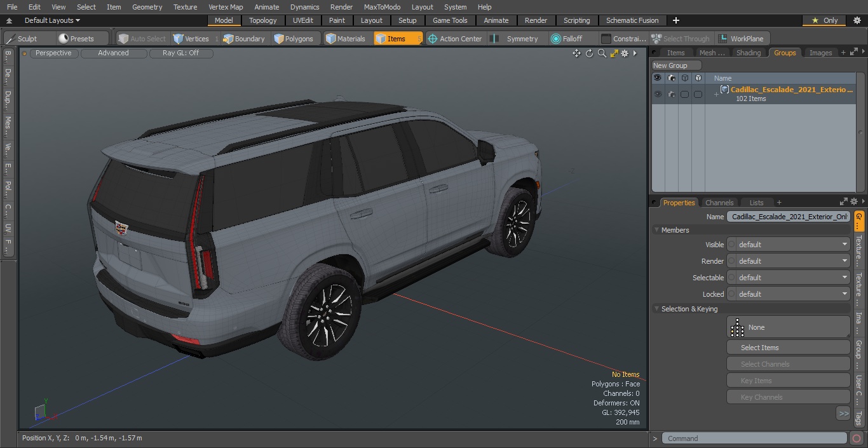Expand the Cadillac_Escalade group tree
The image size is (868, 448).
[716, 95]
